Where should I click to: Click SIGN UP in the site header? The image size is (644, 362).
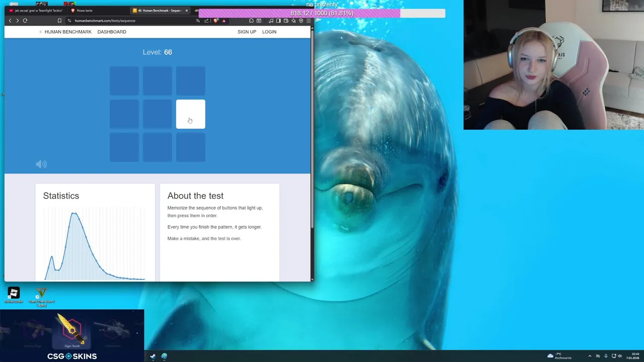pos(247,32)
